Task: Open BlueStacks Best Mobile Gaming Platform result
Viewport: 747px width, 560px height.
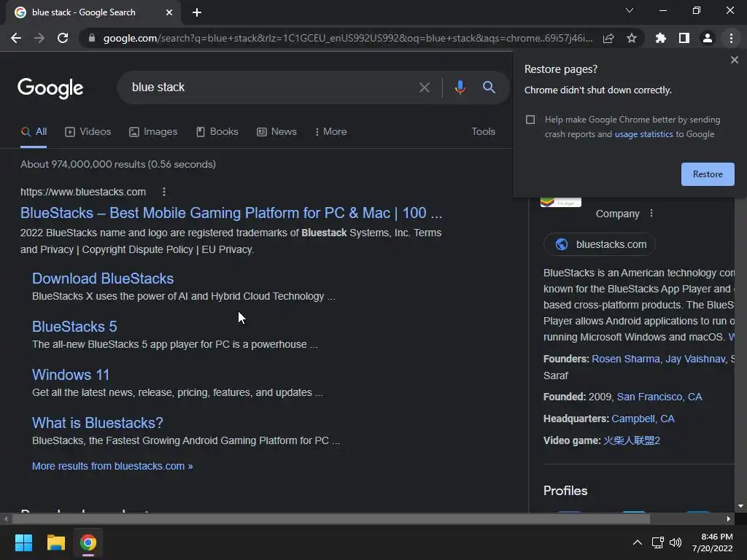Action: pyautogui.click(x=231, y=213)
